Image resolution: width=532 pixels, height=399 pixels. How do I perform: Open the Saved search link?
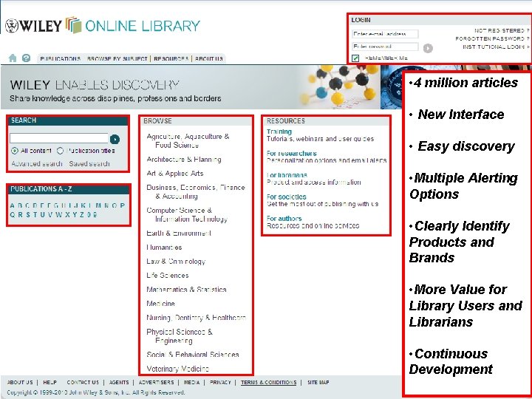(89, 164)
